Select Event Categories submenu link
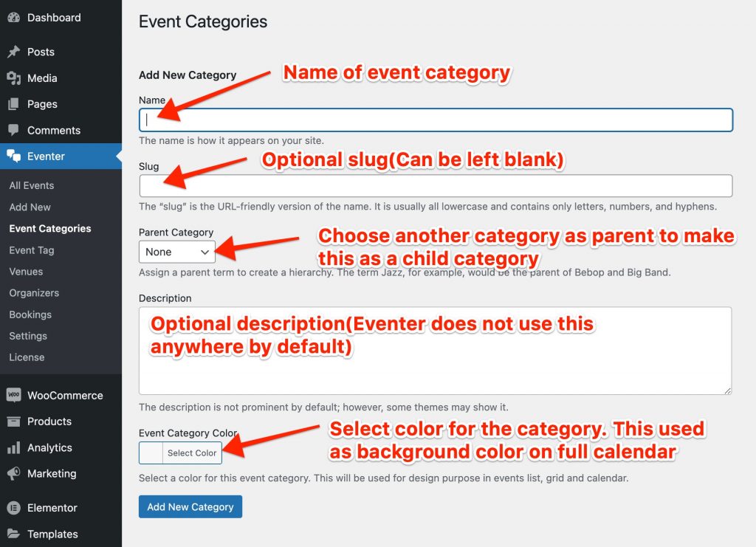The image size is (756, 547). (50, 228)
